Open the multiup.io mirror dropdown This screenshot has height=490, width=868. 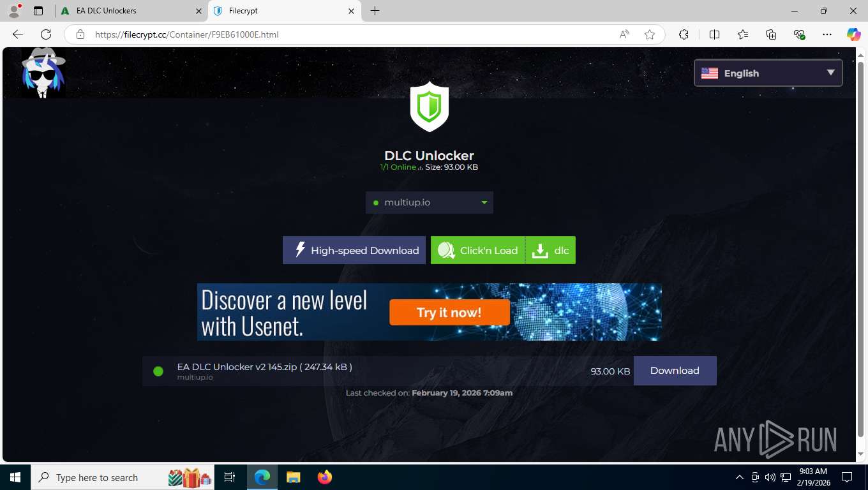(430, 202)
